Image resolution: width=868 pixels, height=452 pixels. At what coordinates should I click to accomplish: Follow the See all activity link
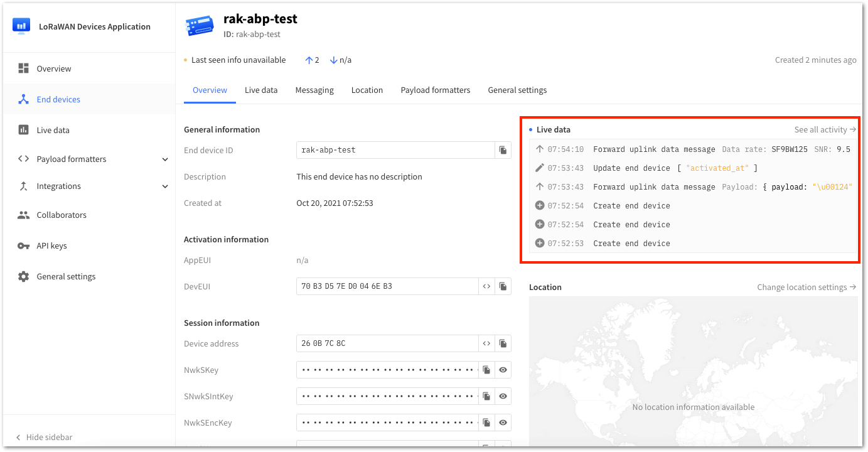(x=825, y=129)
